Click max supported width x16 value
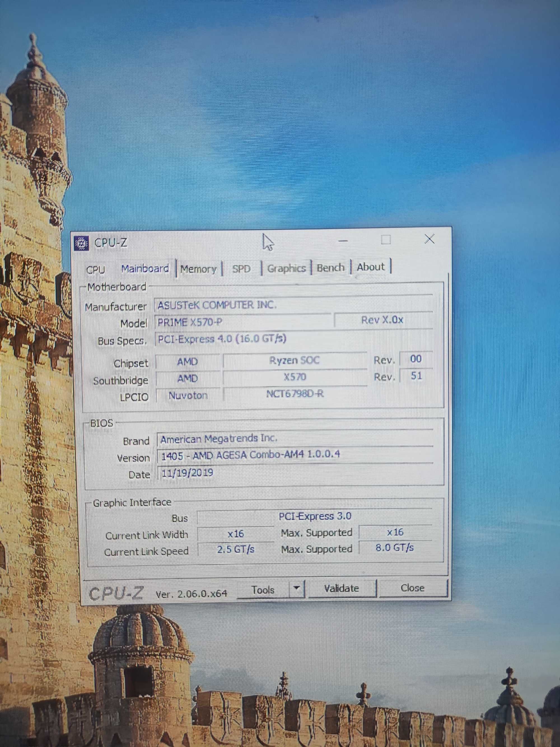The image size is (560, 747). tap(395, 532)
